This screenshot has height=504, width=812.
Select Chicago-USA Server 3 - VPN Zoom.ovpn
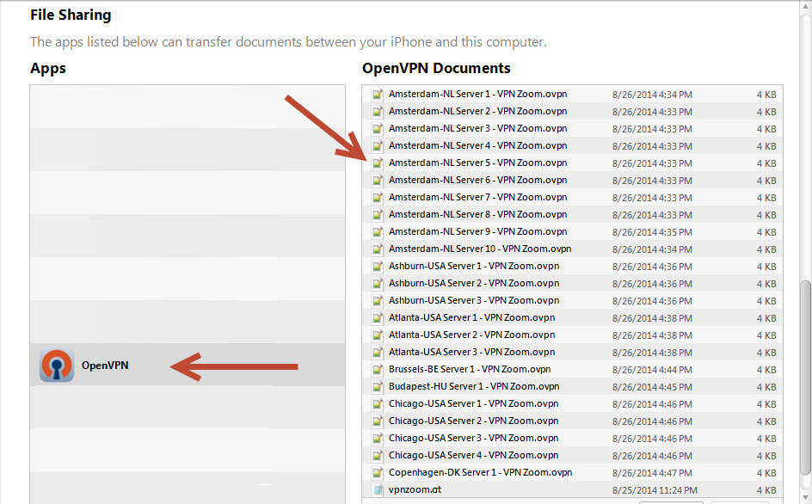click(473, 438)
